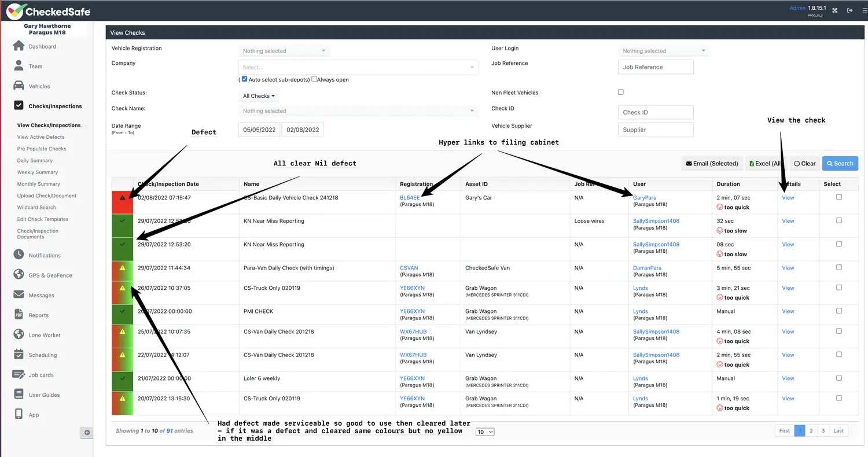Toggle Auto select sub-depots checkbox
The height and width of the screenshot is (457, 868).
(x=245, y=79)
